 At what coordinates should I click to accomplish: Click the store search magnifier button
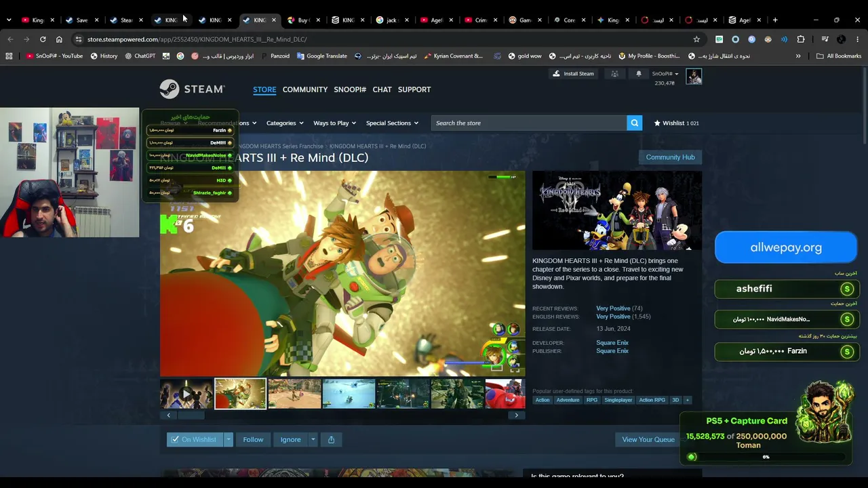(x=635, y=123)
